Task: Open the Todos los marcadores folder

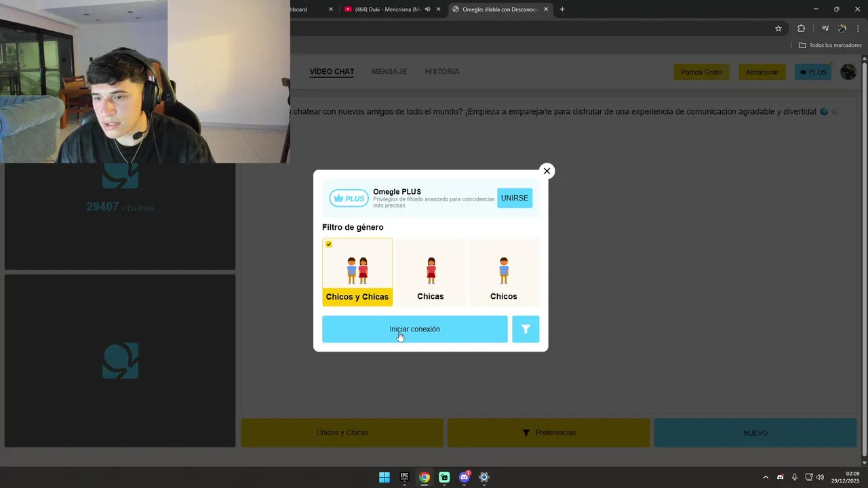Action: [x=830, y=45]
